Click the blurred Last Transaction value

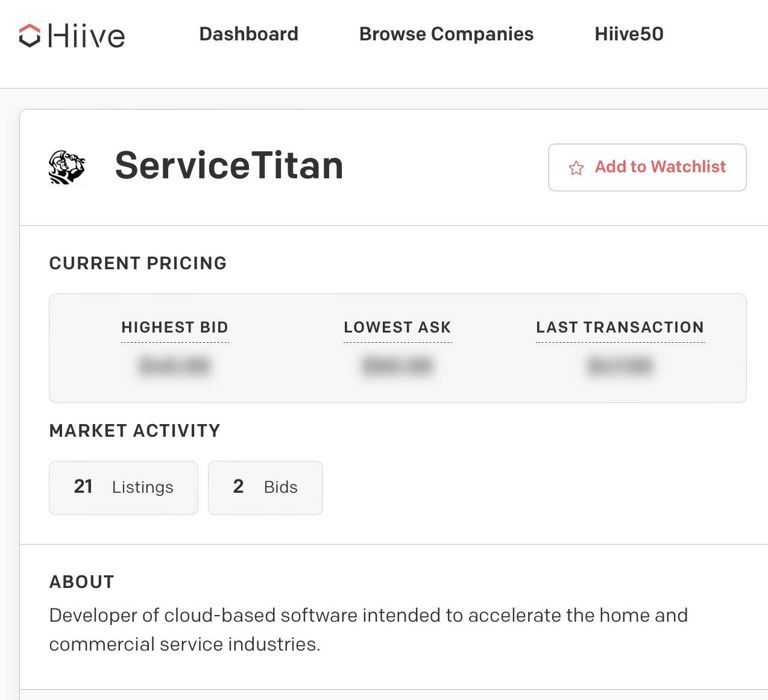(x=620, y=366)
